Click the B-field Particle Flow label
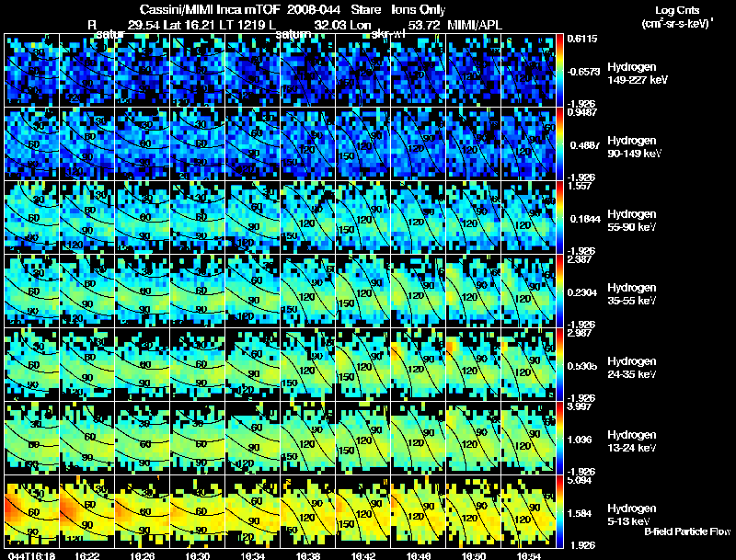736x560 pixels. tap(687, 531)
